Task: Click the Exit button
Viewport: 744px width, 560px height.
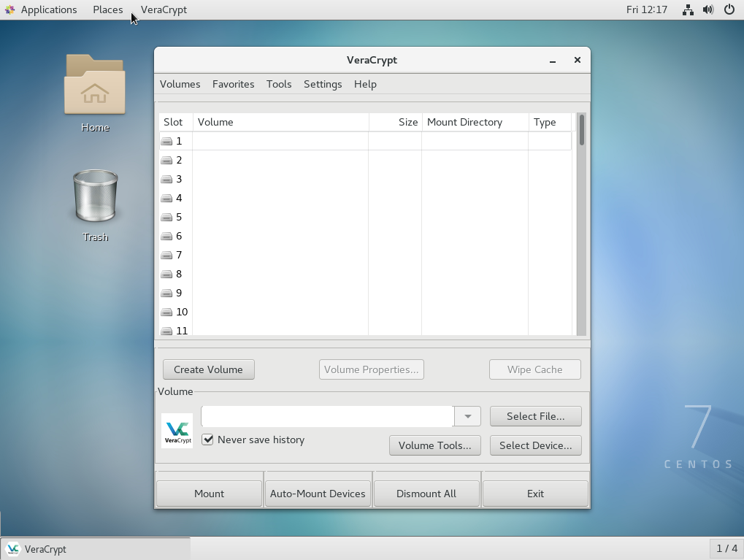Action: click(x=535, y=494)
